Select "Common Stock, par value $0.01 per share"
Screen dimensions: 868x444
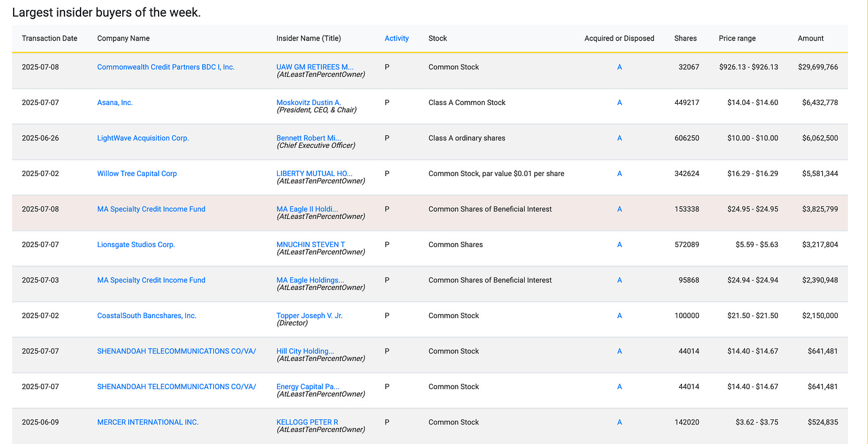pos(496,174)
